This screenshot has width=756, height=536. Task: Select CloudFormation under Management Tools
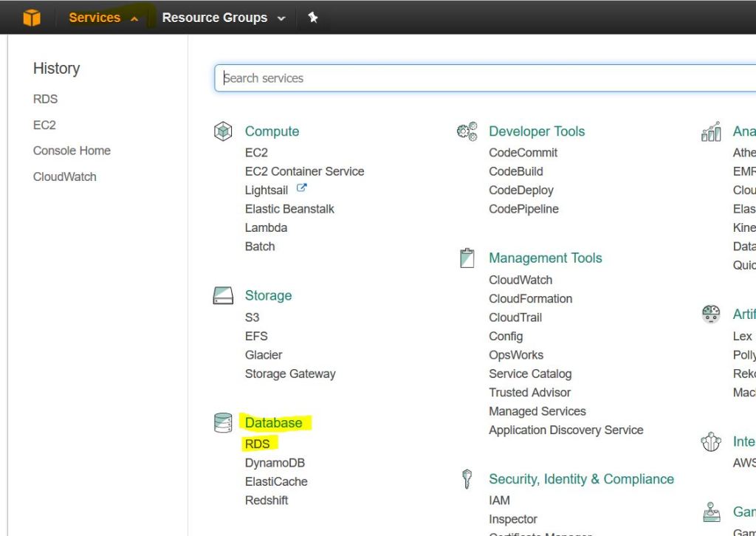click(530, 298)
